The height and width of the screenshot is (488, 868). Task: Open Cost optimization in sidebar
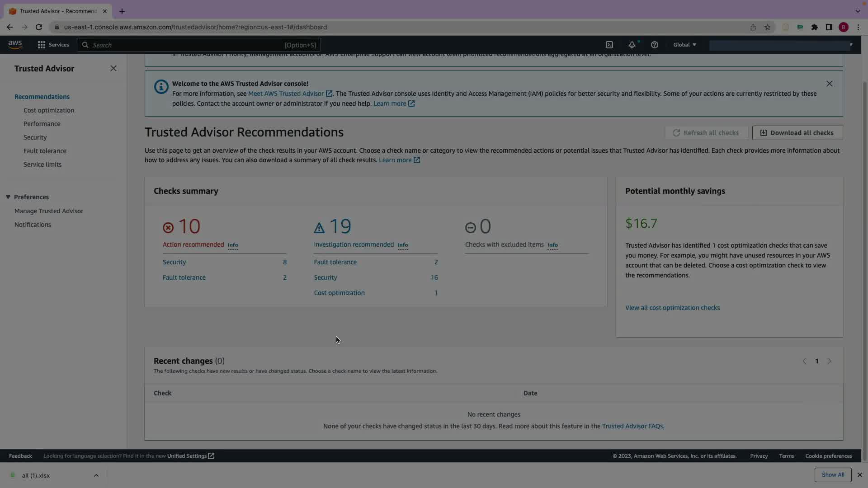click(x=49, y=110)
